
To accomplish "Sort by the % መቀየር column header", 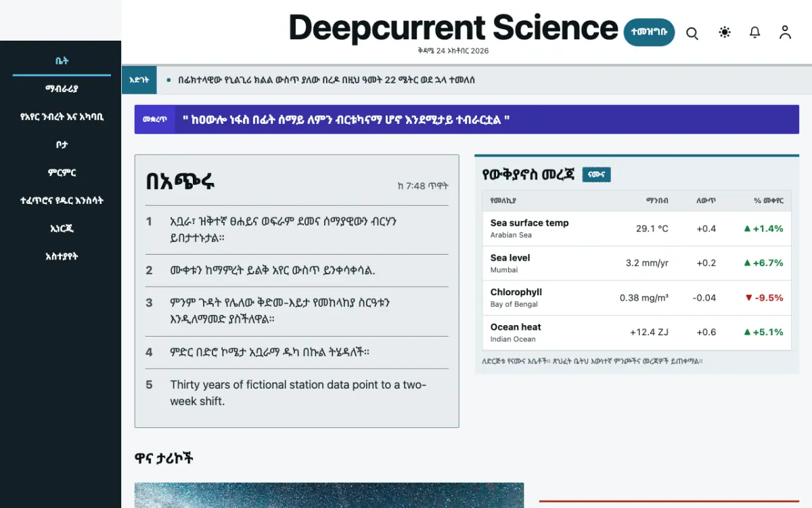I will coord(769,200).
